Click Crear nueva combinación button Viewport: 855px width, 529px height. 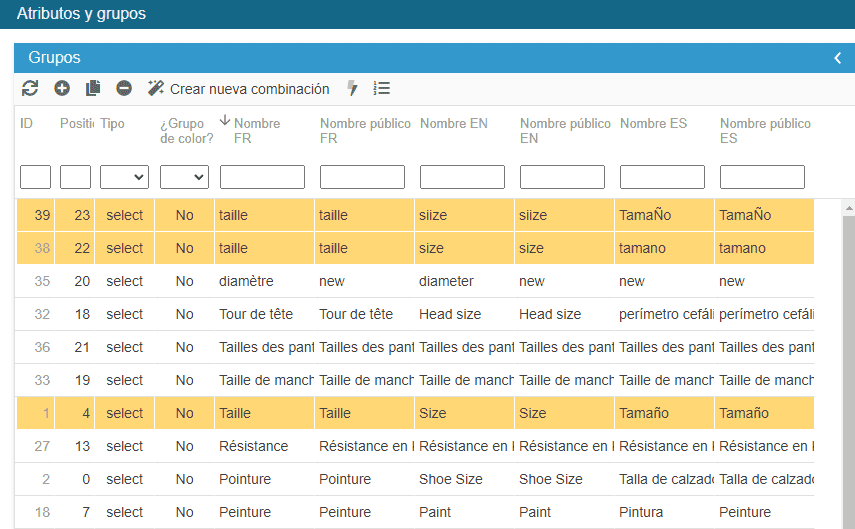click(249, 89)
